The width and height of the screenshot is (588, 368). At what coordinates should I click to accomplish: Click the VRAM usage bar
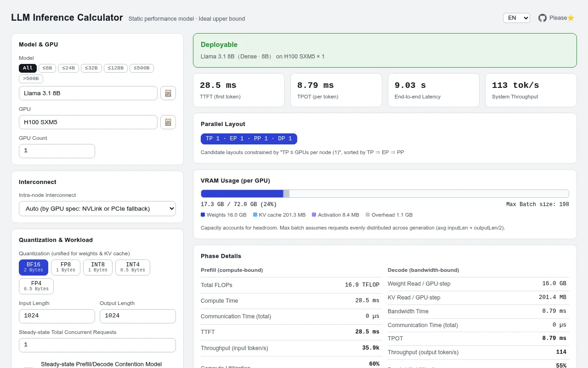(385, 194)
